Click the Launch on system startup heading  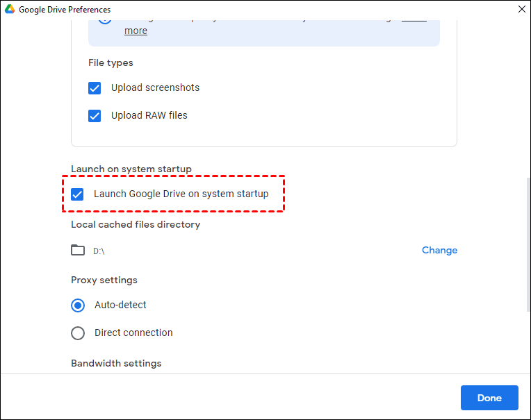131,169
